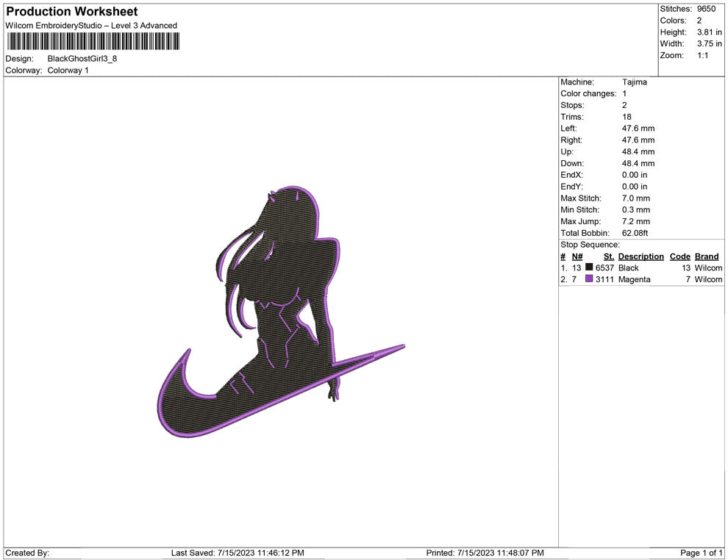
Task: Click 'Last Saved: 7/15/2023 11:46:12 PM'
Action: click(238, 553)
